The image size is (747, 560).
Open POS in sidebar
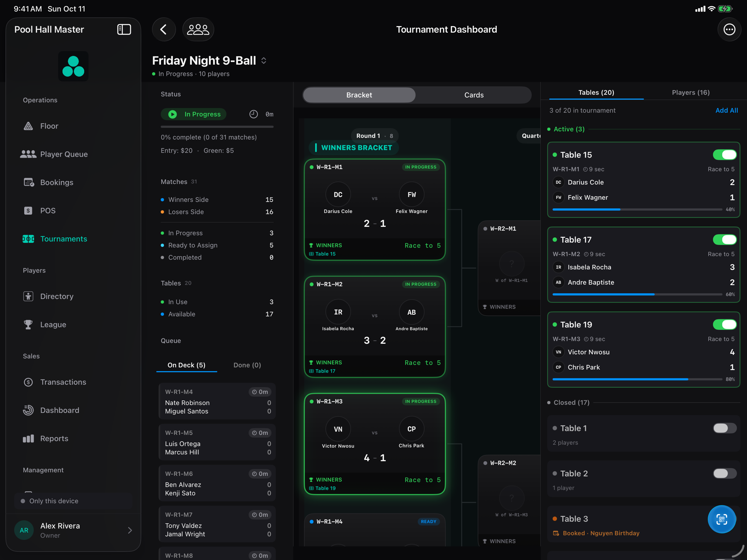tap(73, 211)
